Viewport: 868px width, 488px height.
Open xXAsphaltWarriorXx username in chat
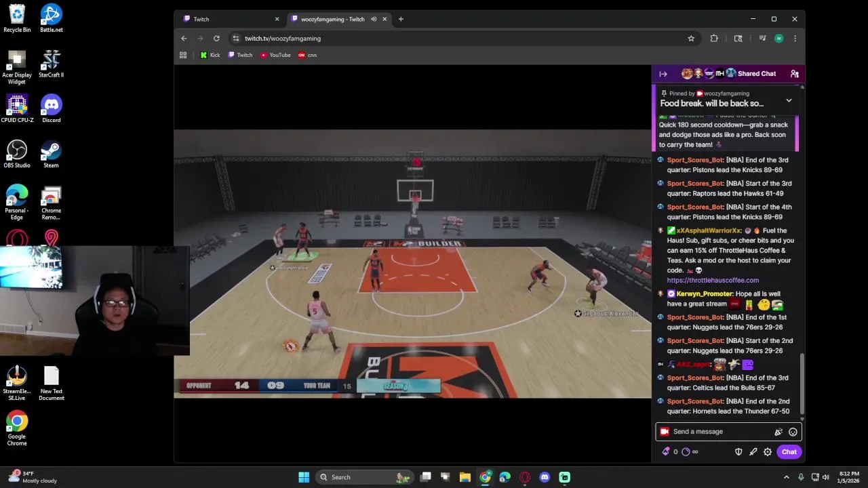point(708,230)
